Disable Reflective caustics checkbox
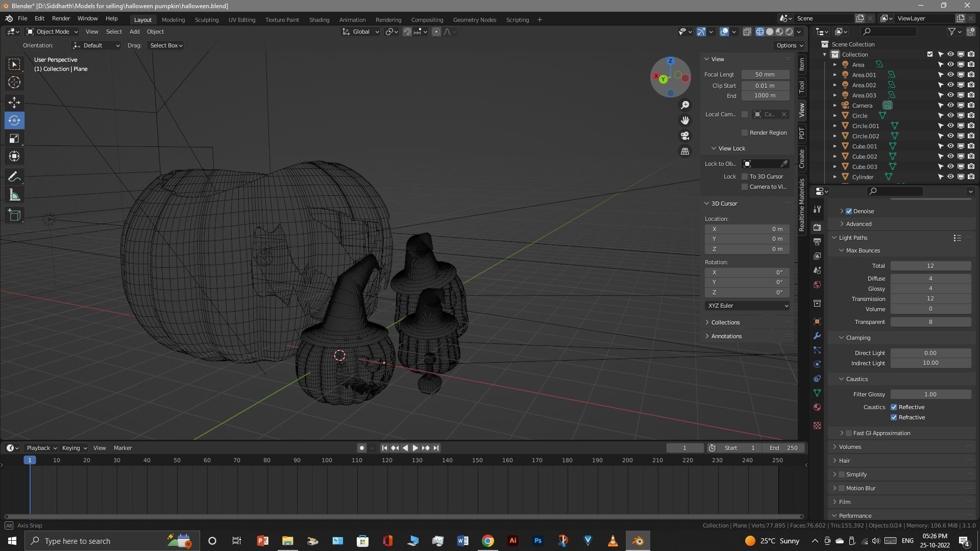The image size is (980, 551). point(894,407)
